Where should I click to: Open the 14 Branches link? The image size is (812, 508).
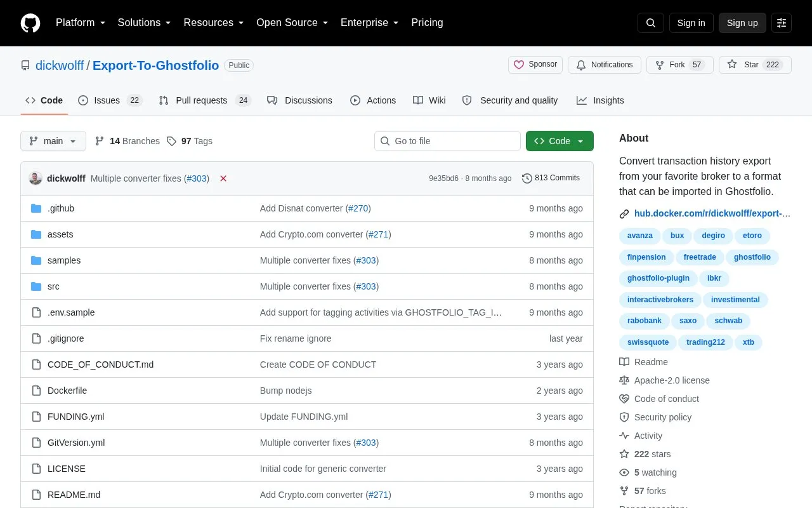[x=128, y=141]
